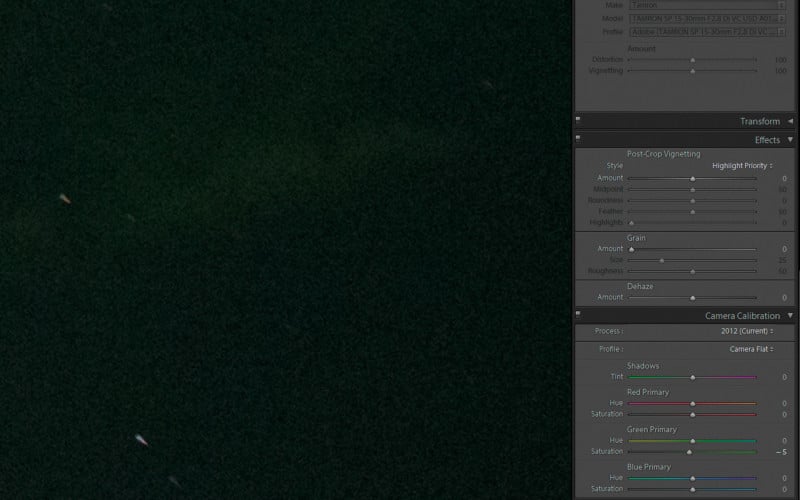Click the lens Distortion slider handle

[692, 60]
